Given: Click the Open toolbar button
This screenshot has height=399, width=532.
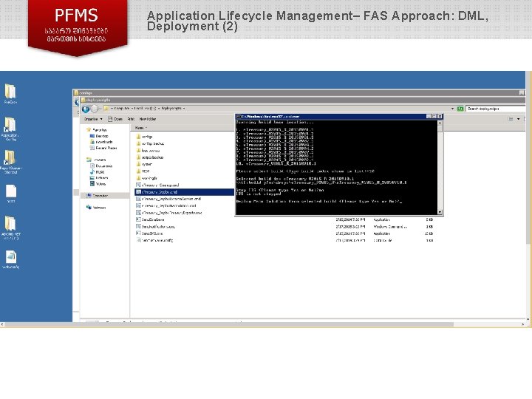Looking at the screenshot, I should [x=115, y=119].
